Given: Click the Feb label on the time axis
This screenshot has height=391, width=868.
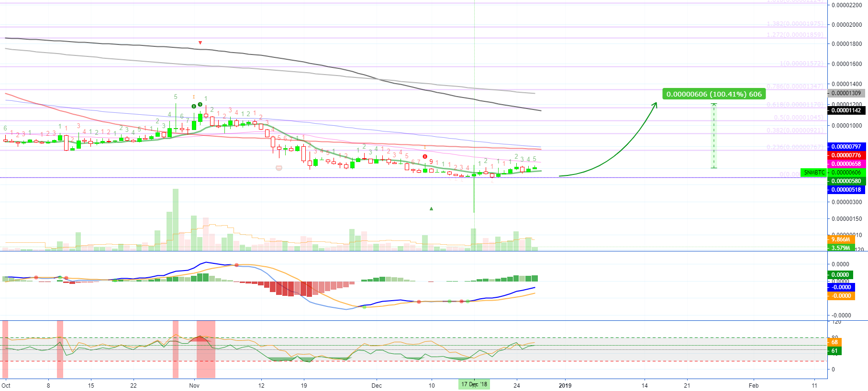Looking at the screenshot, I should click(x=754, y=385).
